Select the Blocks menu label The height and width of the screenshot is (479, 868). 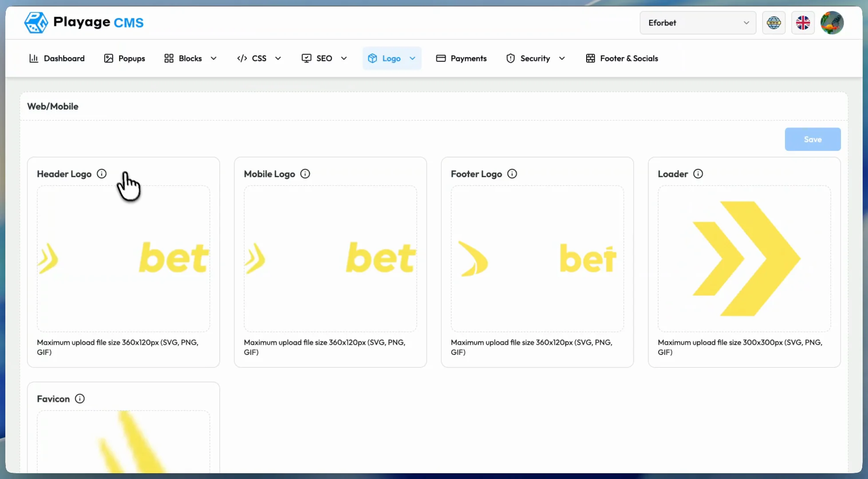(190, 59)
